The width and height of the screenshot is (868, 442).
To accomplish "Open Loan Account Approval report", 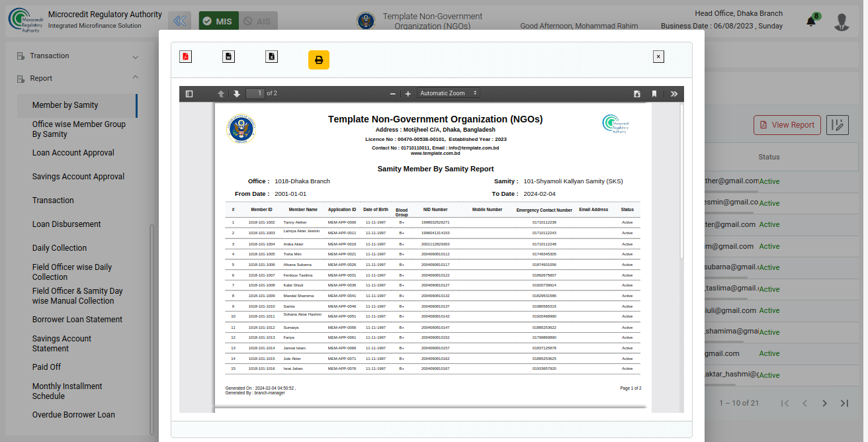I will (73, 153).
